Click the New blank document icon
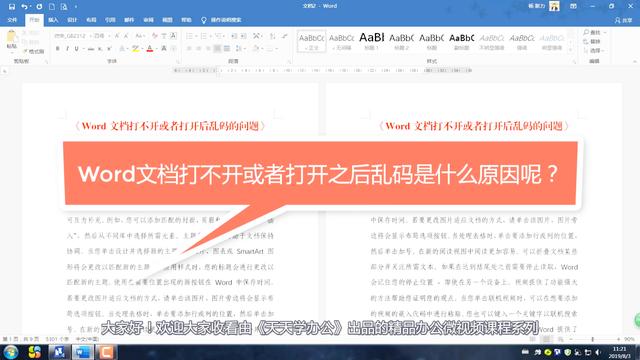Viewport: 640px width, 360px height. (x=52, y=7)
